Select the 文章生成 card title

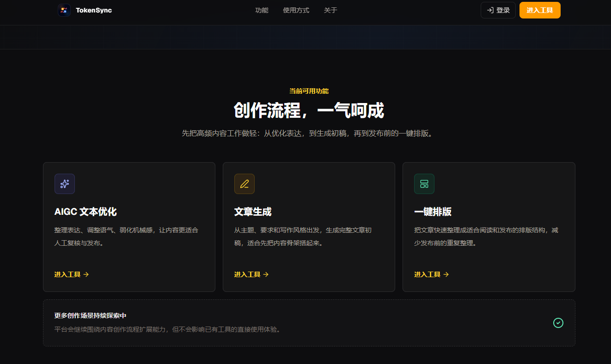253,212
